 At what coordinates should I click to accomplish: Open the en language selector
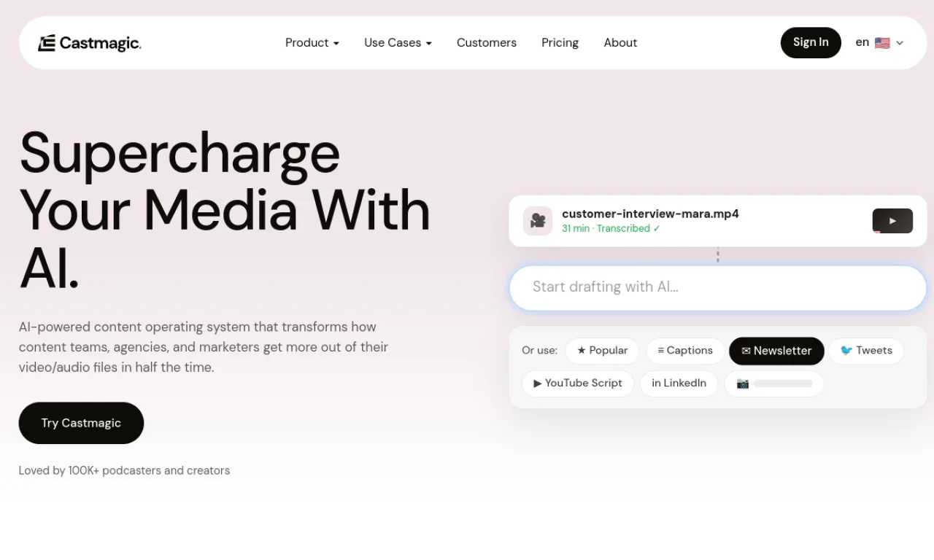click(879, 43)
